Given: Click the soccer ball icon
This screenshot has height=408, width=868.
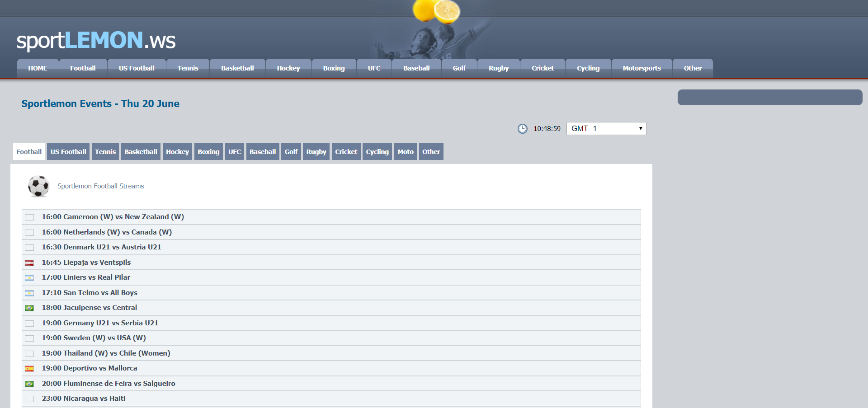Looking at the screenshot, I should [x=38, y=186].
